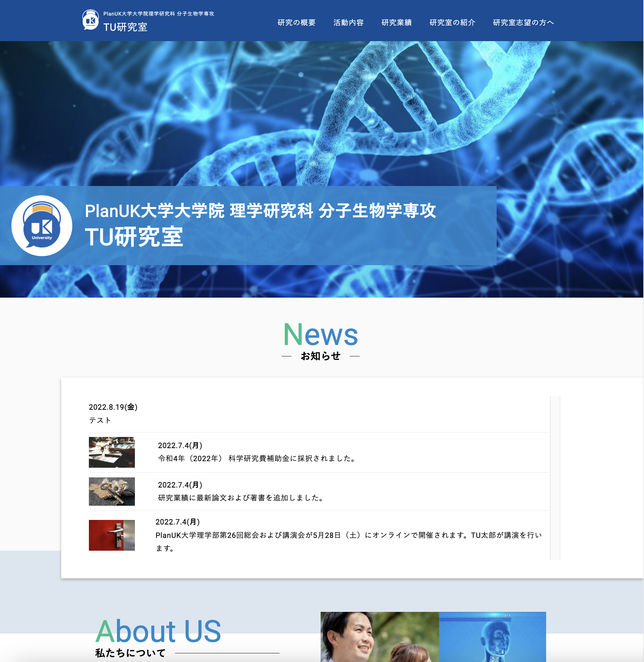
Task: Open the 研究室志望の方へ menu item
Action: point(523,22)
